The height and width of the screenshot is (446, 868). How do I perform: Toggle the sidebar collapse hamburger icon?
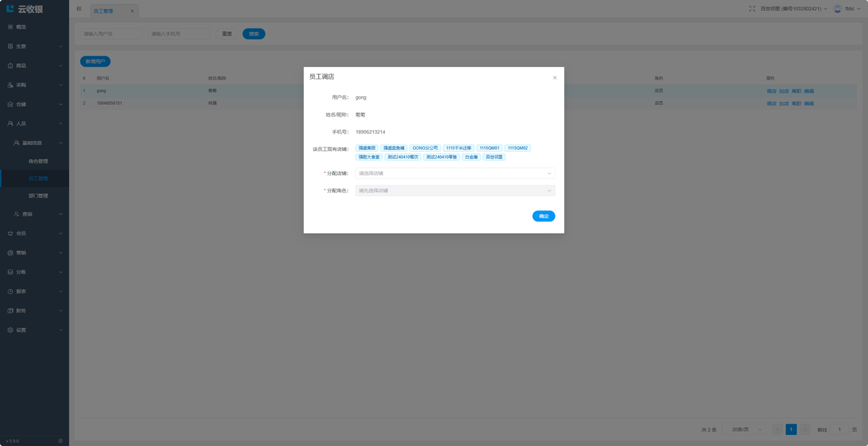(x=79, y=9)
